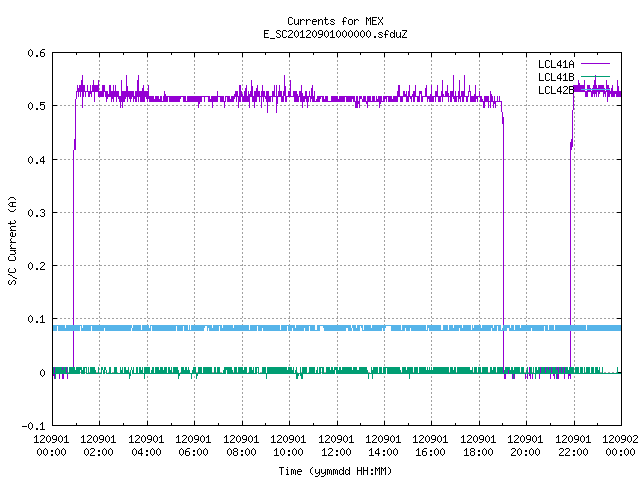640x480 pixels.
Task: Click the 18:00 time tick label
Action: point(478,452)
